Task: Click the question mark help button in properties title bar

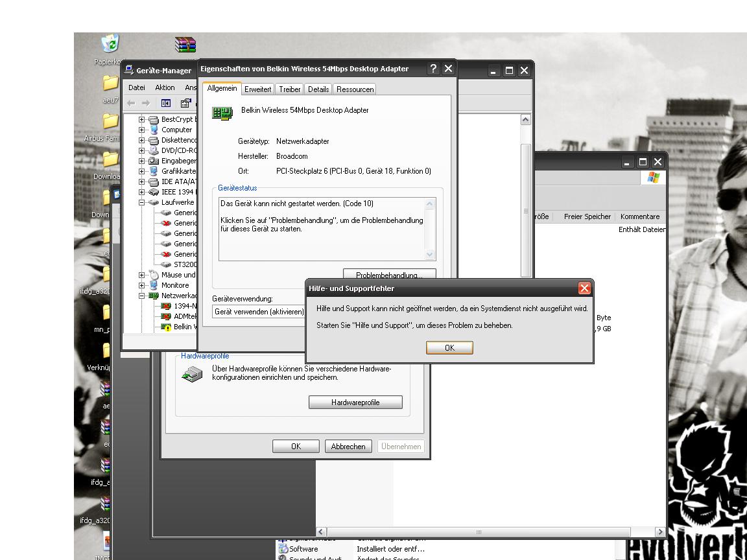Action: pyautogui.click(x=433, y=69)
